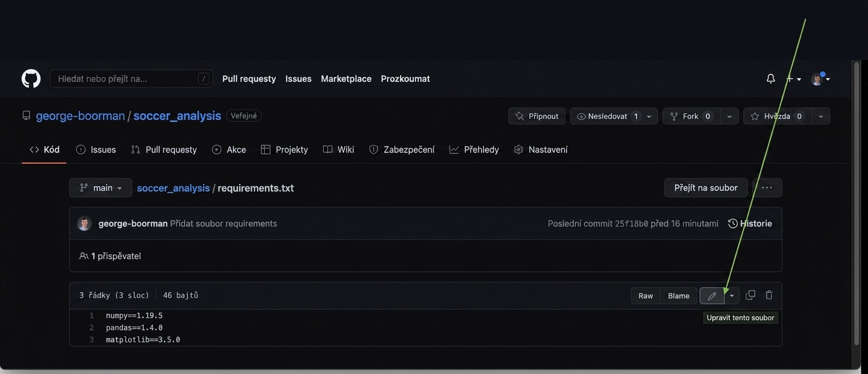Click george-boorman commit avatar

click(84, 223)
